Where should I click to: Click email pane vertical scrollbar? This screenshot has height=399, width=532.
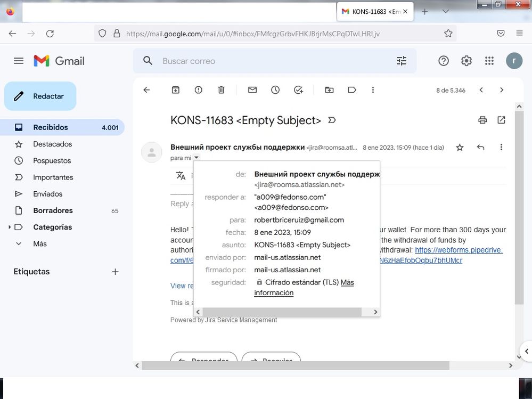click(x=519, y=207)
